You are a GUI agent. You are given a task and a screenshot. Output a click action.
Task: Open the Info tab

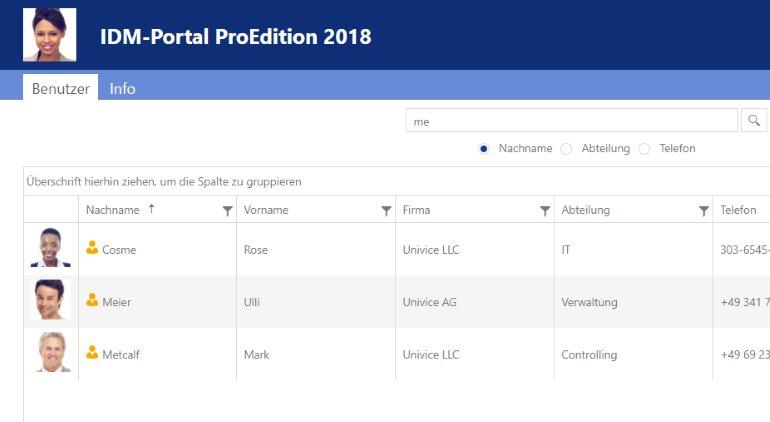[122, 88]
